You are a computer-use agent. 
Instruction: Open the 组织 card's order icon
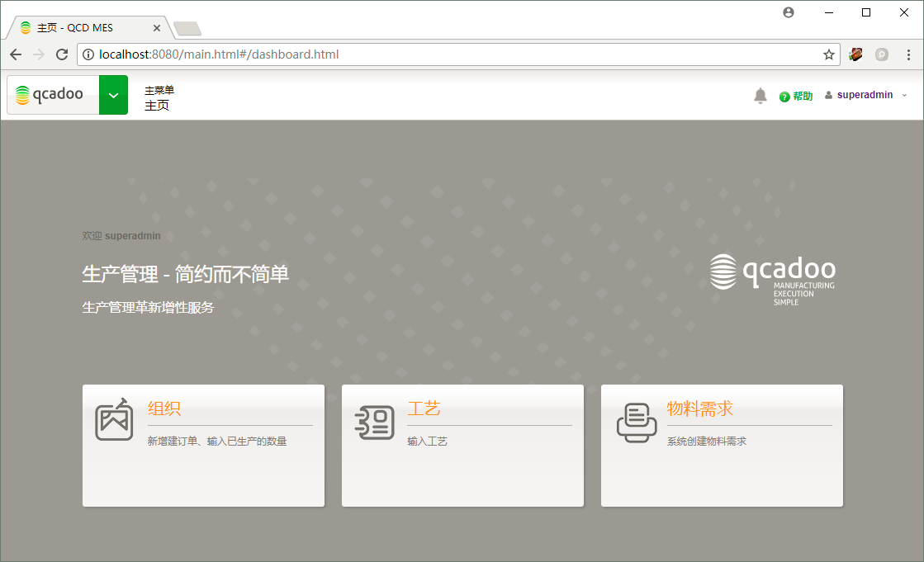click(114, 419)
